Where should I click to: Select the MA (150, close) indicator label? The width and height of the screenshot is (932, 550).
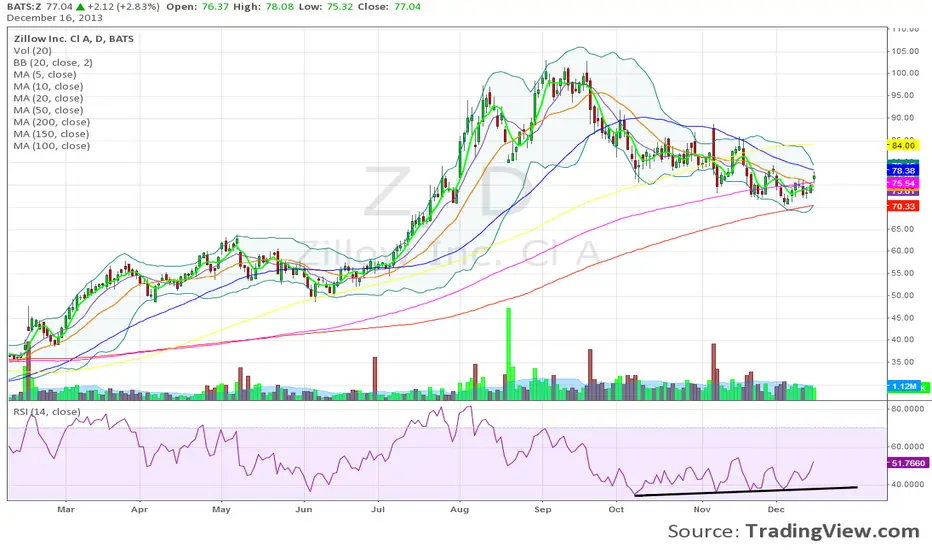(51, 134)
